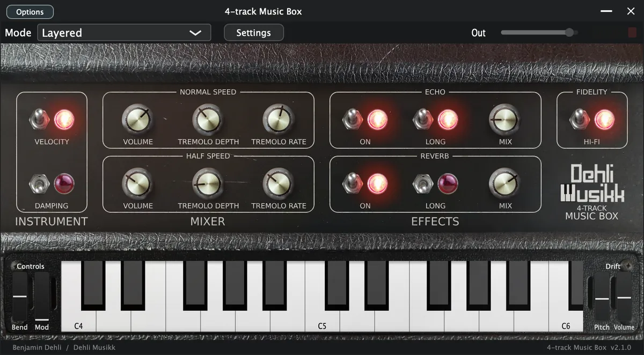Click the Reverb On indicator lamp
This screenshot has height=355, width=644.
click(377, 184)
